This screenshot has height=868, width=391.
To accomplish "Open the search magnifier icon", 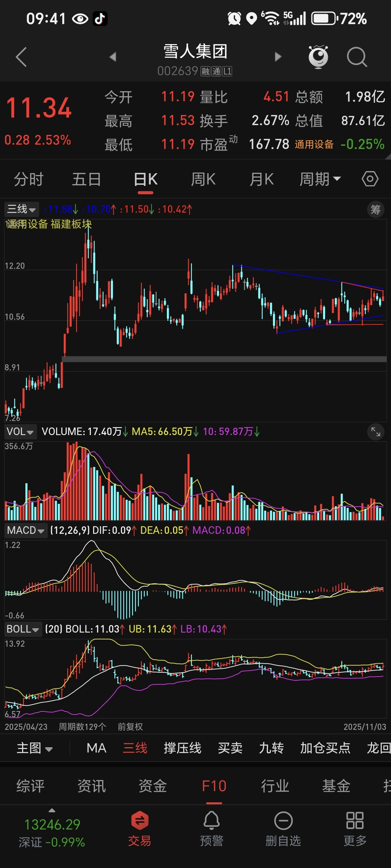I will click(x=357, y=57).
